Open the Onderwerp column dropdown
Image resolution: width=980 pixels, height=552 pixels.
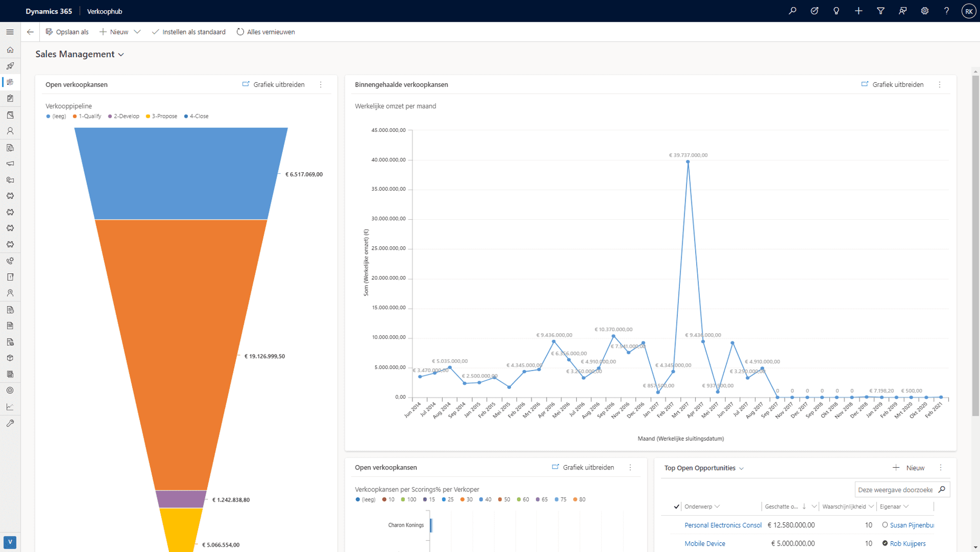click(x=717, y=507)
